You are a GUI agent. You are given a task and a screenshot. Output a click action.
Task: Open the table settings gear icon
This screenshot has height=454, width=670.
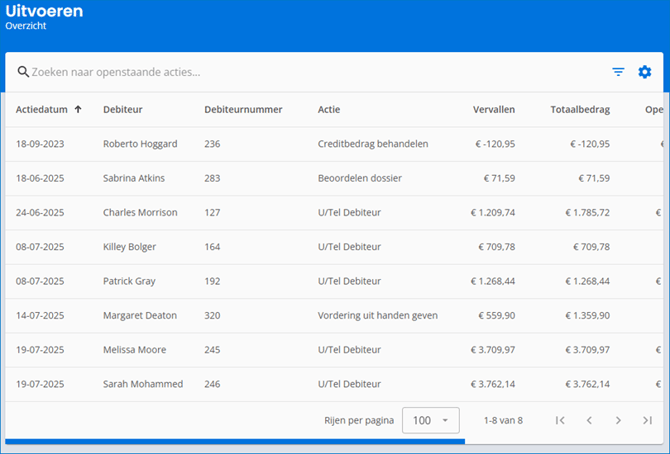tap(645, 72)
